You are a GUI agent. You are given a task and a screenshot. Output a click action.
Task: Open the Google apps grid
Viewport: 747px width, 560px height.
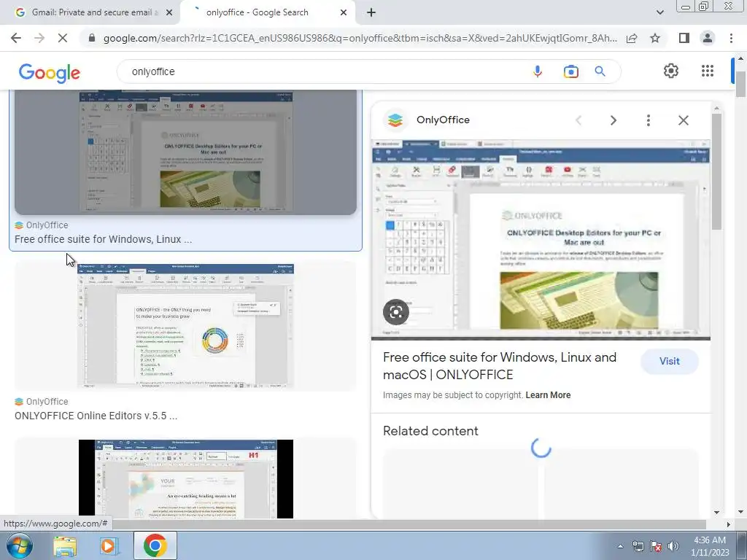pos(708,71)
